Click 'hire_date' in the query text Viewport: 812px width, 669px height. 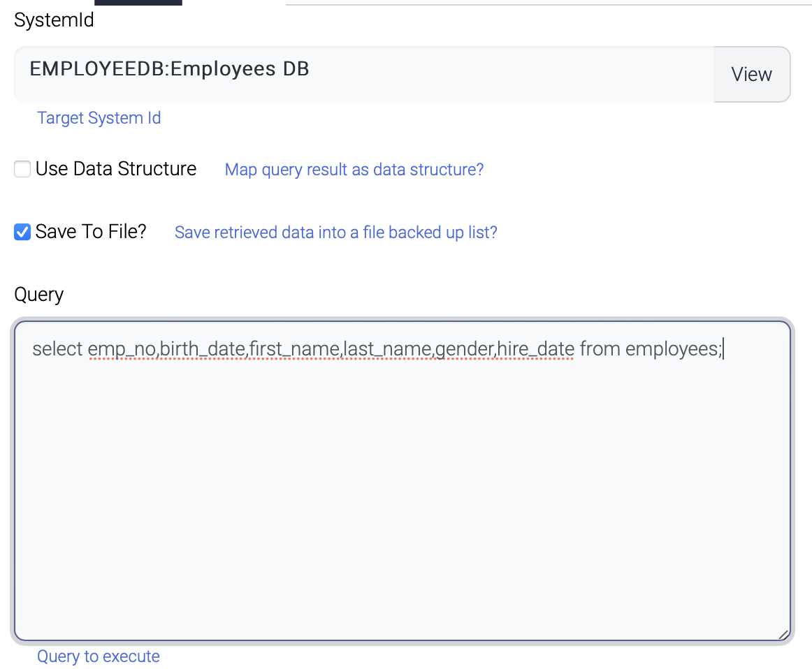(x=535, y=348)
